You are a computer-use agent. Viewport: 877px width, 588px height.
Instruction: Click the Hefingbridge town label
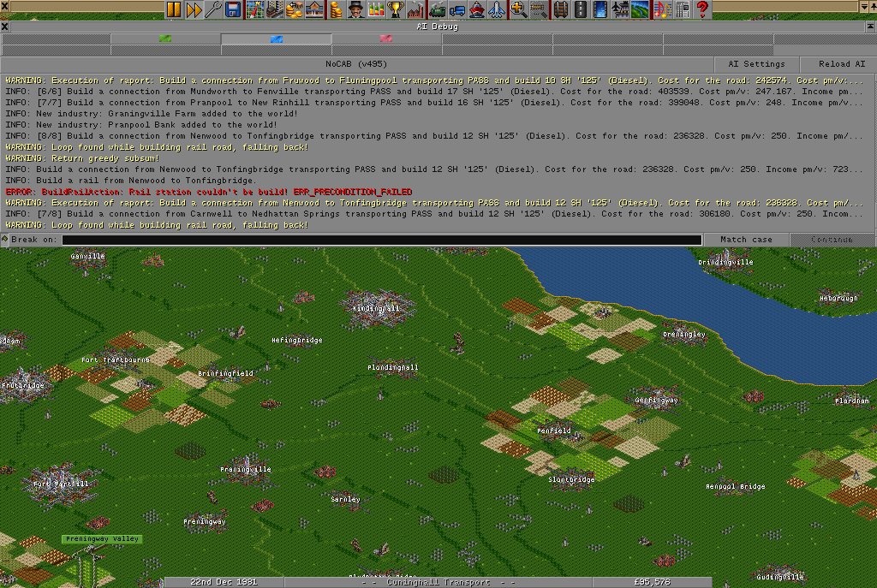click(x=297, y=341)
